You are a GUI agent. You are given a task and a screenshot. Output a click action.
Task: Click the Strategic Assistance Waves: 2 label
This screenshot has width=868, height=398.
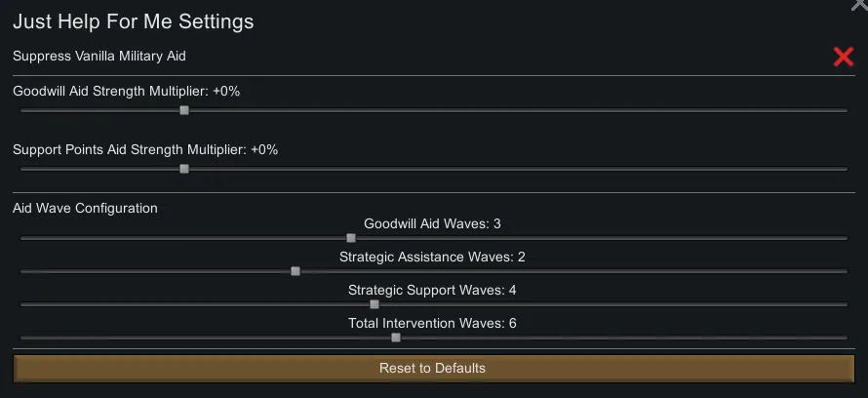coord(432,258)
